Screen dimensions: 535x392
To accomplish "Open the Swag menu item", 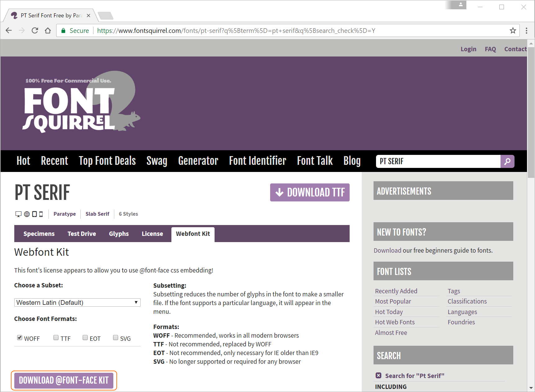I will pos(157,161).
